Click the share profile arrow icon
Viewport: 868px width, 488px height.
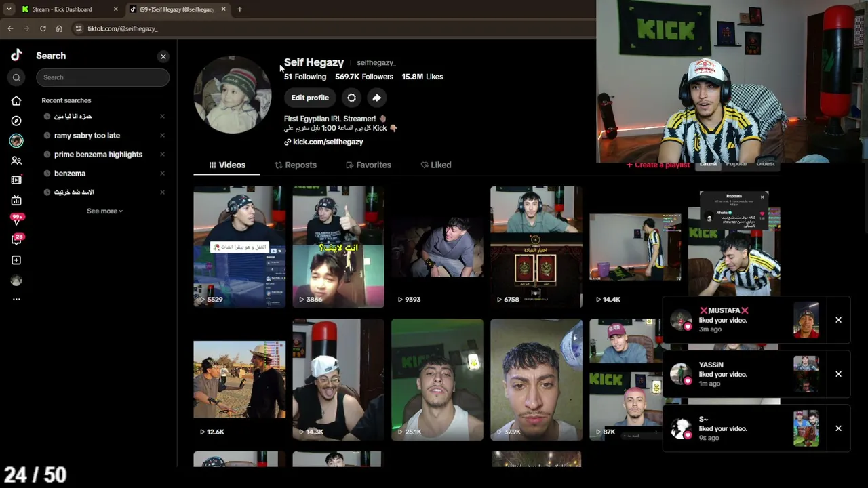click(x=376, y=98)
